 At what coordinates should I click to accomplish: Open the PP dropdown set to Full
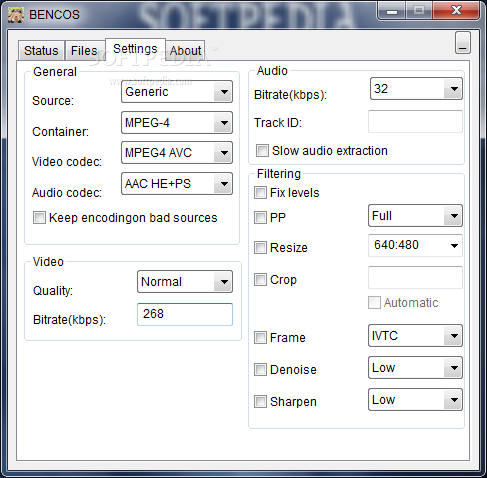(415, 216)
